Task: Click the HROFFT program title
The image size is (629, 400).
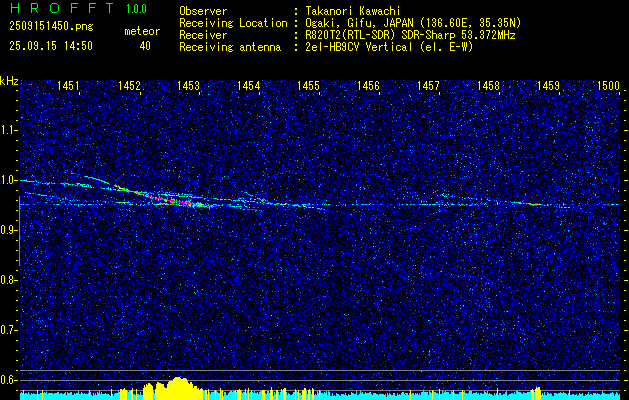Action: point(62,9)
